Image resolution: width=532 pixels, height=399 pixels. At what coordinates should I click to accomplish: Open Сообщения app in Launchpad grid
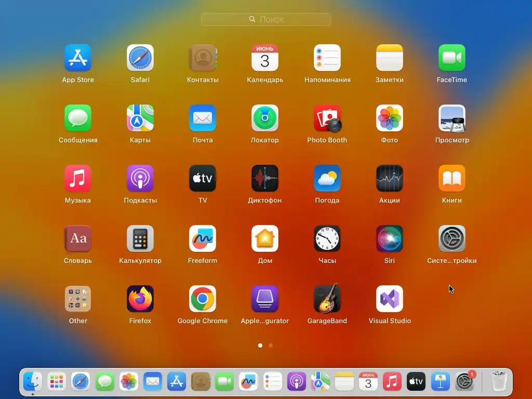point(78,118)
